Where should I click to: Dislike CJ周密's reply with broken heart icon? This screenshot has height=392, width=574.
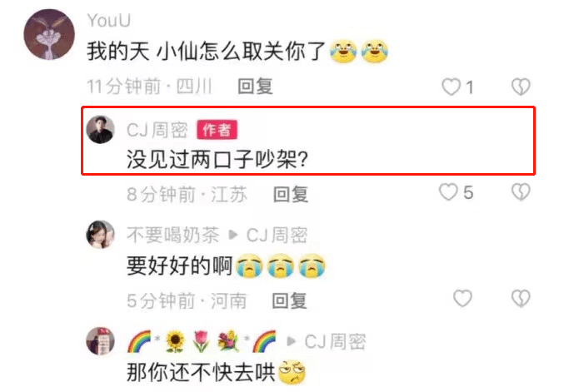coord(521,192)
